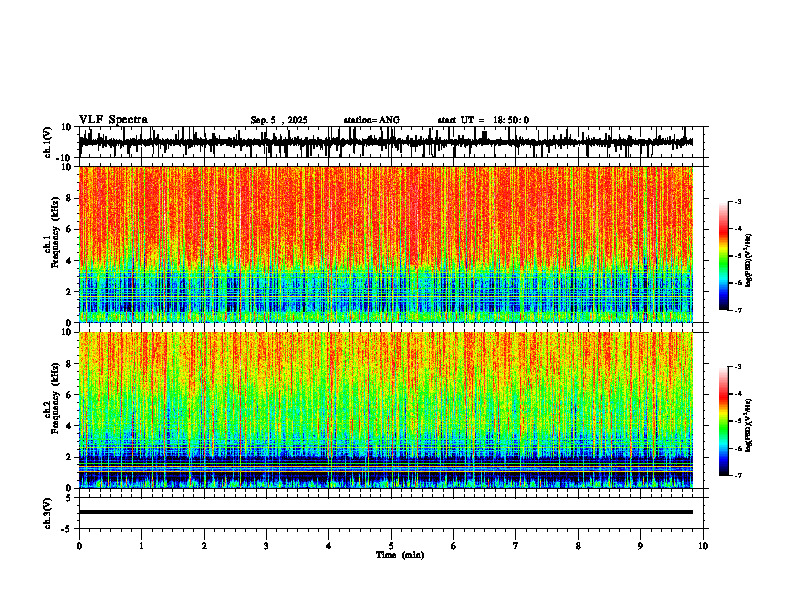Click inside the ch.1 spectrogram plot
This screenshot has width=792, height=612.
(x=386, y=244)
